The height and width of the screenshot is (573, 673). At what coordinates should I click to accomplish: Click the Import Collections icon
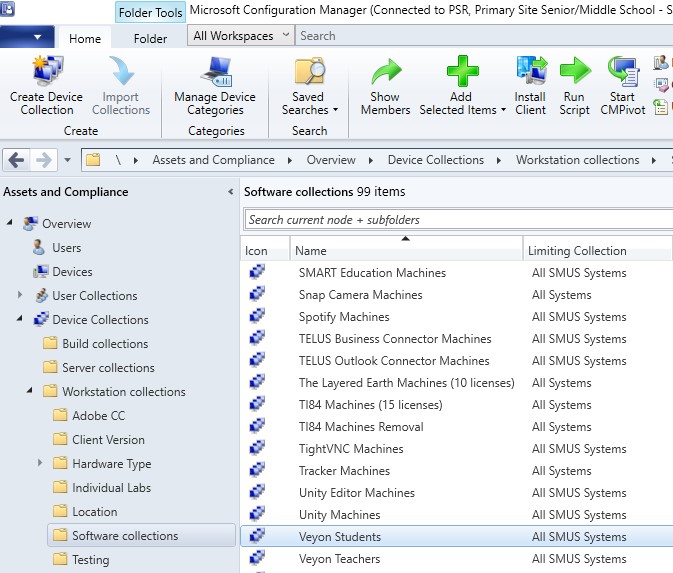click(121, 71)
